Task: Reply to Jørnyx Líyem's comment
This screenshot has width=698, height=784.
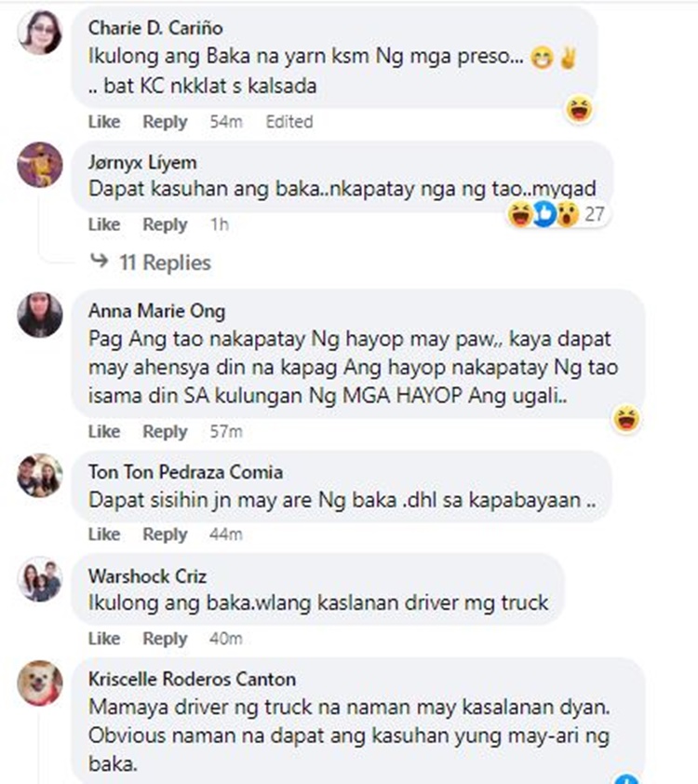Action: [165, 224]
